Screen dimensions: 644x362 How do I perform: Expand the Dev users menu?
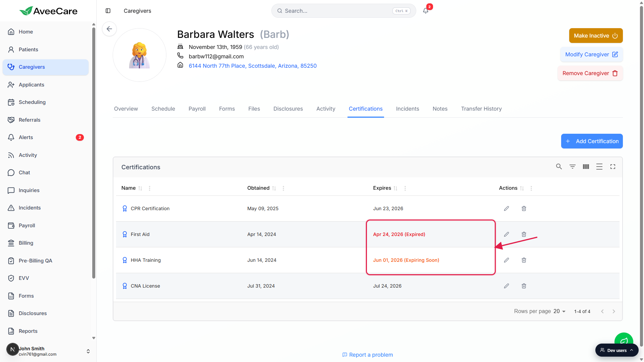[617, 350]
